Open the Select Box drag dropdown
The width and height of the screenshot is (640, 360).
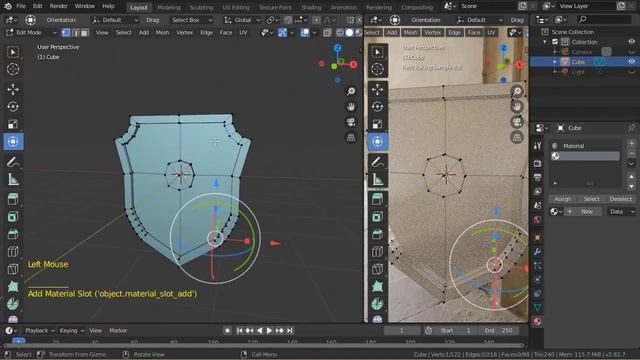pos(191,20)
